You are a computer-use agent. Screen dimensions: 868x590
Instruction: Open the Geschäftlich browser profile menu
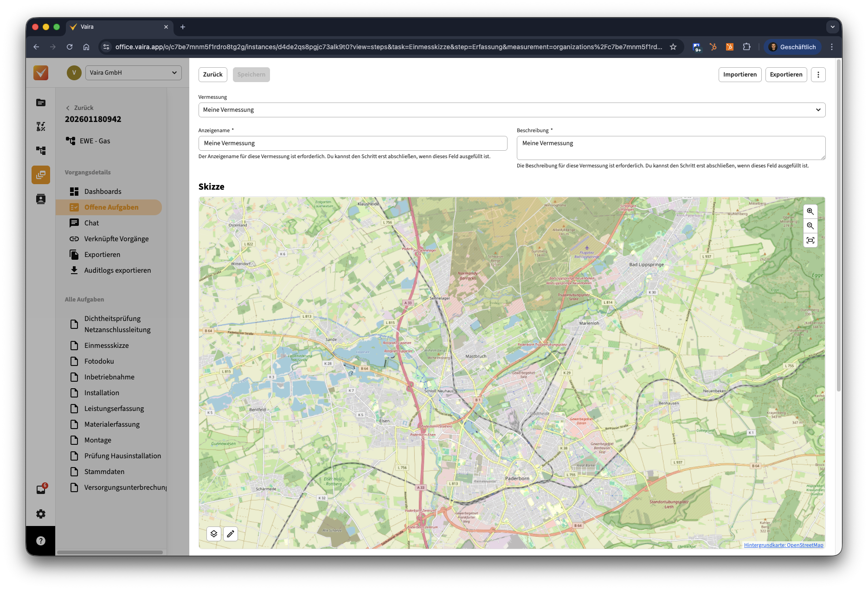pyautogui.click(x=792, y=47)
